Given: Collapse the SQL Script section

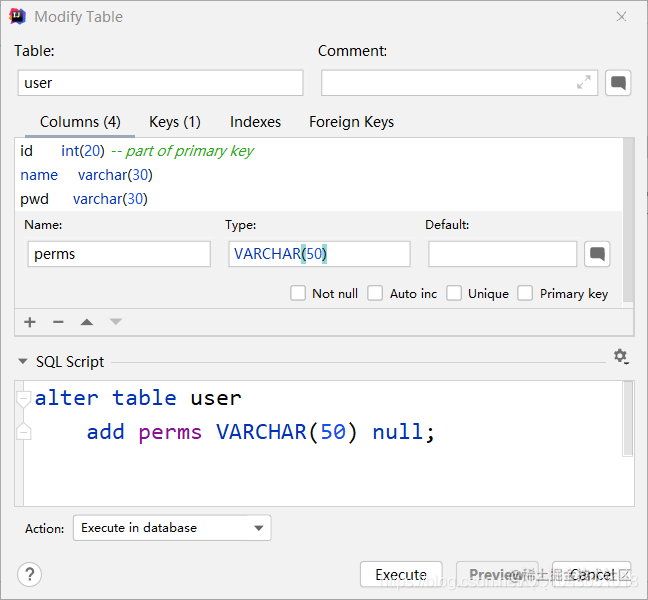Looking at the screenshot, I should pos(23,362).
